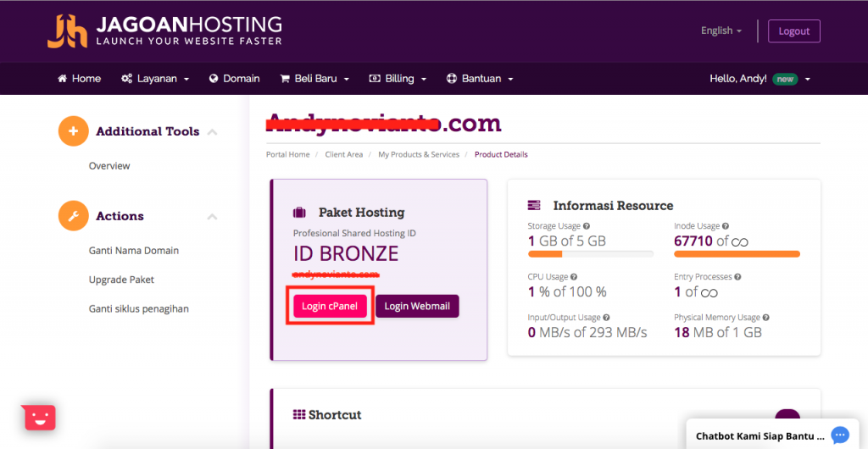The height and width of the screenshot is (449, 868).
Task: Click the Bantuan lifebuoy icon
Action: point(451,79)
